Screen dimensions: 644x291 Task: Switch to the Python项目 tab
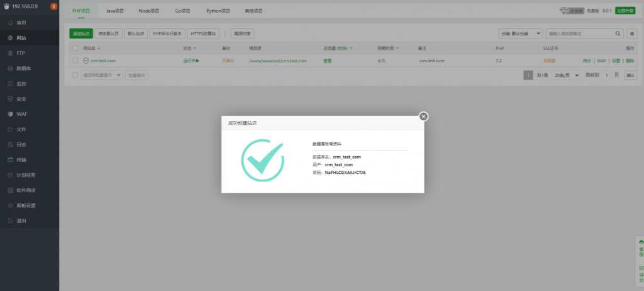click(x=218, y=11)
